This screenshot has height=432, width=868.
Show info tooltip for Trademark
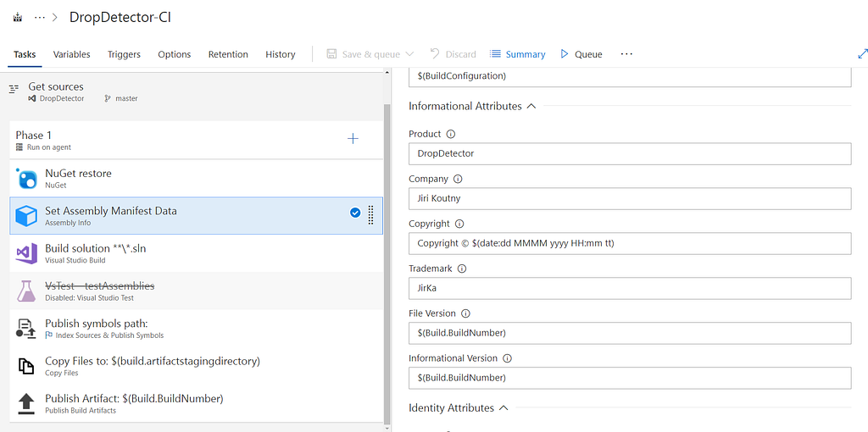click(462, 269)
